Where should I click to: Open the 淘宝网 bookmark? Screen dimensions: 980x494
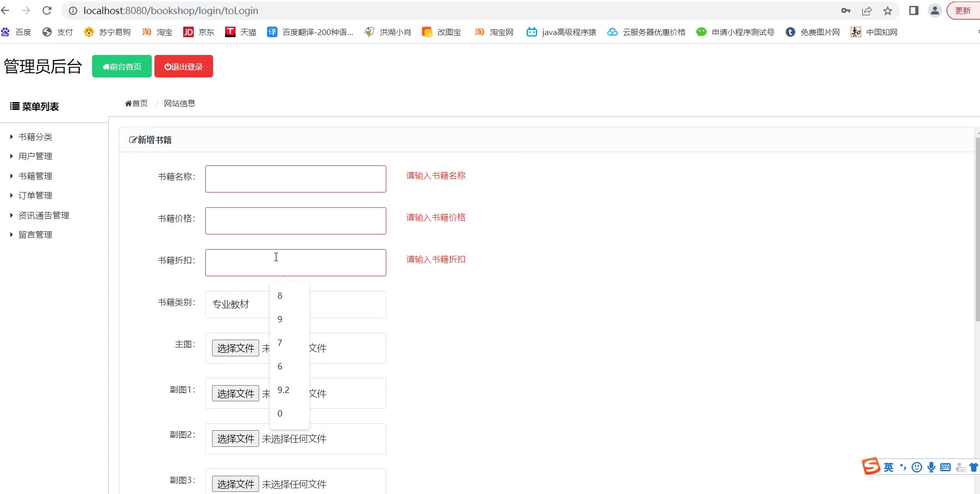(x=494, y=32)
